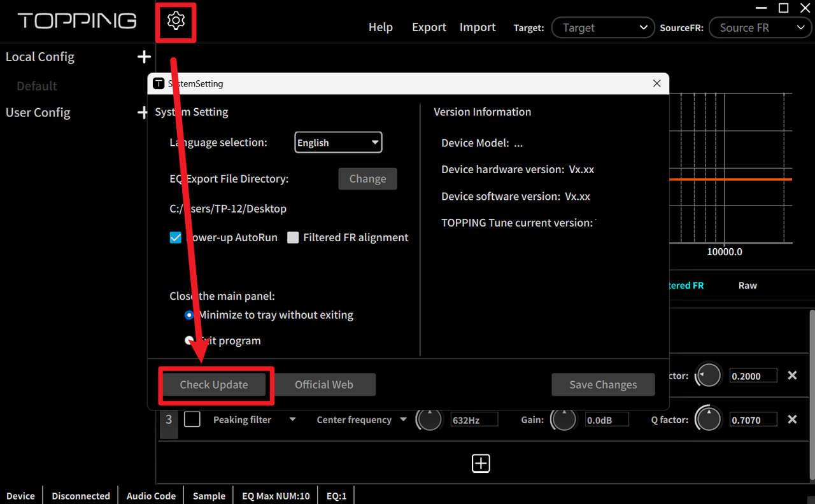The image size is (815, 504).
Task: Click the Disconnected status bar entry
Action: pyautogui.click(x=81, y=496)
